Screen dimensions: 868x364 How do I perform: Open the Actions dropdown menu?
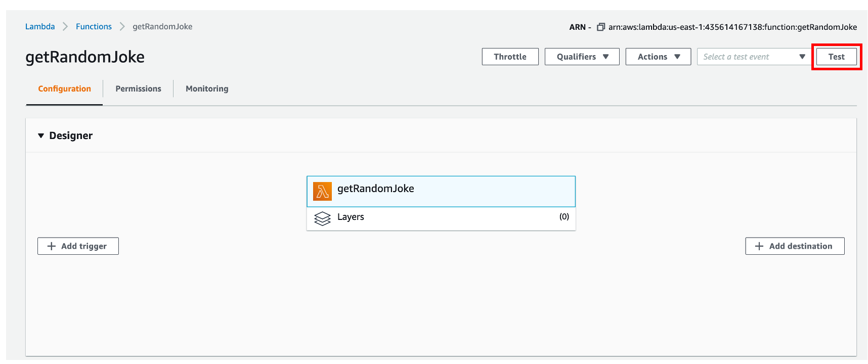[658, 57]
